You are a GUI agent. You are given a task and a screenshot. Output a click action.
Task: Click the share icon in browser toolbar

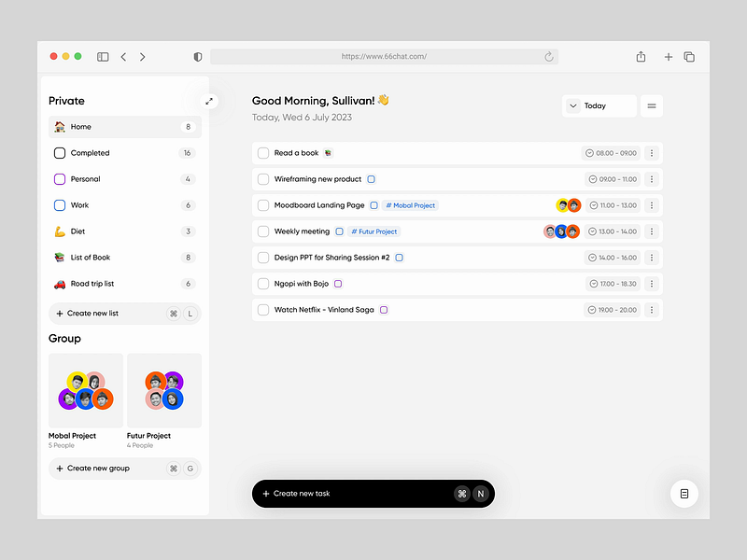[641, 56]
